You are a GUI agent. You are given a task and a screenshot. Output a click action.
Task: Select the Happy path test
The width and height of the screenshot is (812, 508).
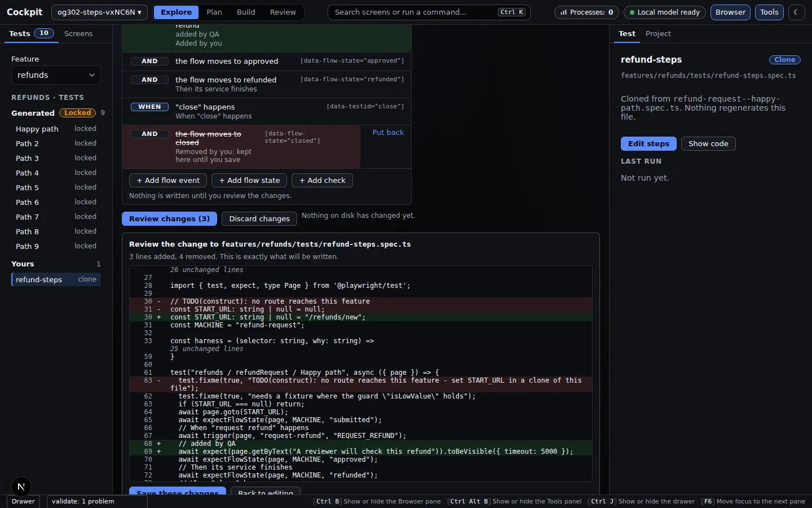pyautogui.click(x=56, y=129)
